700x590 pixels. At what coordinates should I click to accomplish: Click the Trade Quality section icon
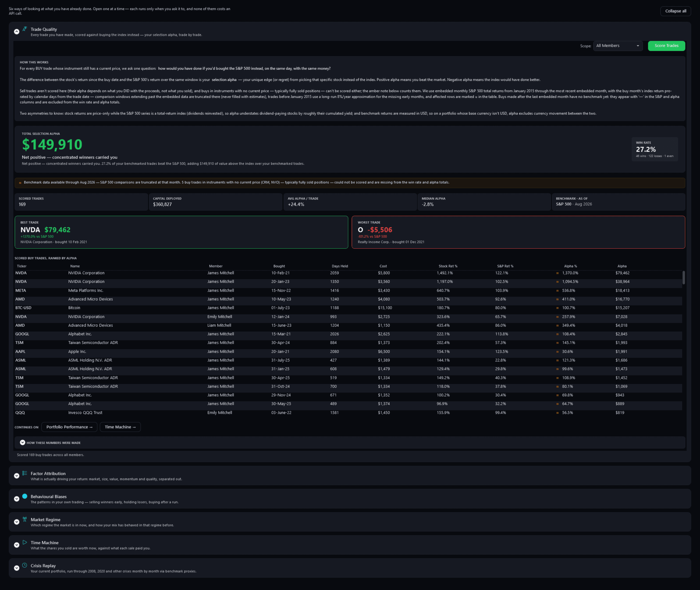coord(25,29)
